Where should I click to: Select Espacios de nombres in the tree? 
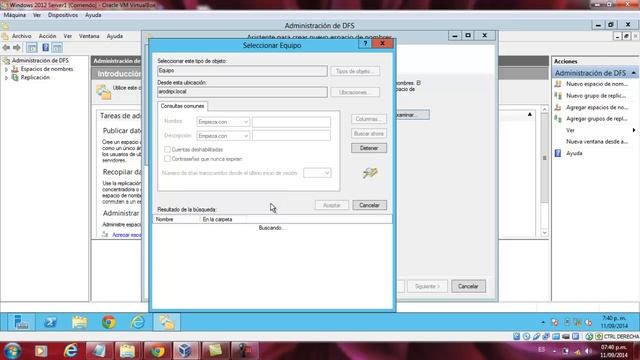point(47,69)
